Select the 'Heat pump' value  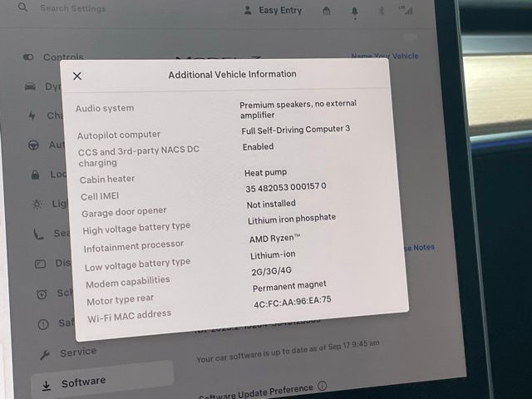point(266,173)
